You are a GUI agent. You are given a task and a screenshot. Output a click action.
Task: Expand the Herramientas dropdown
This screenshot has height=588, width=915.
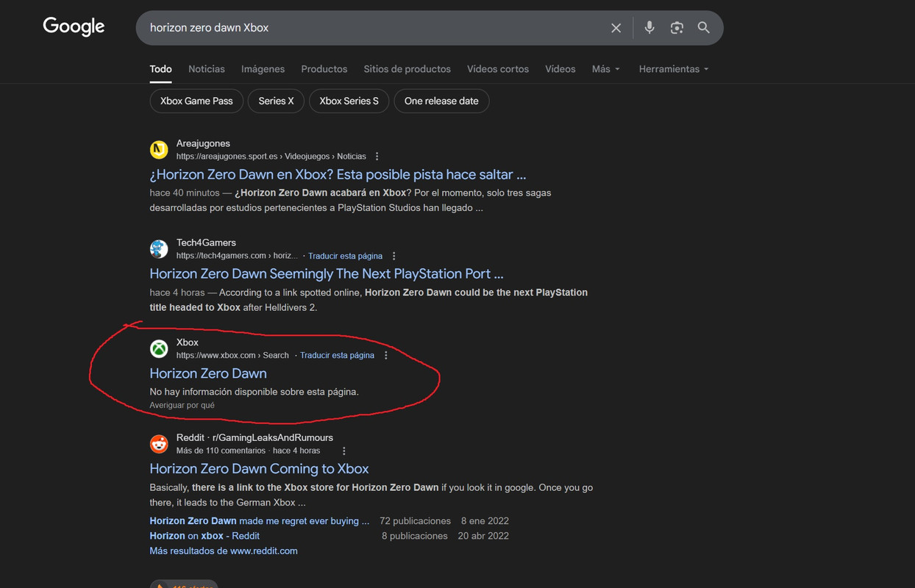[x=674, y=69]
